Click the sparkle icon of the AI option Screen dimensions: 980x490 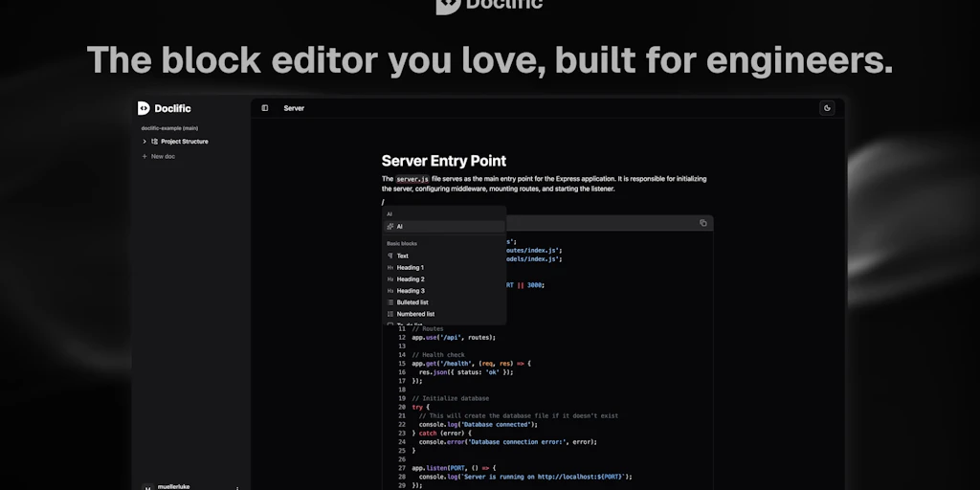tap(390, 226)
